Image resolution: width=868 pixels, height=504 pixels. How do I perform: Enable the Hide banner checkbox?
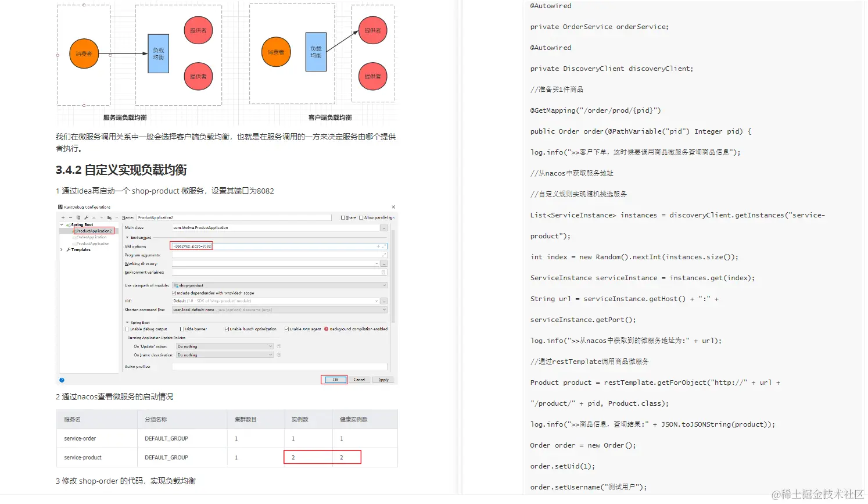pos(182,329)
